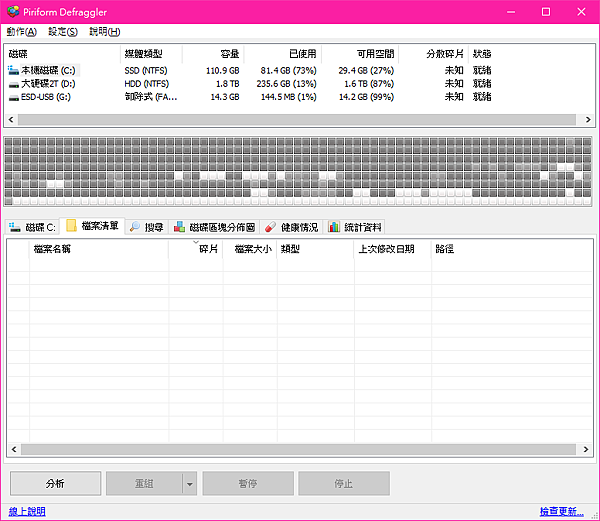The width and height of the screenshot is (600, 521).
Task: Click the local disk C: drive icon
Action: coord(13,70)
